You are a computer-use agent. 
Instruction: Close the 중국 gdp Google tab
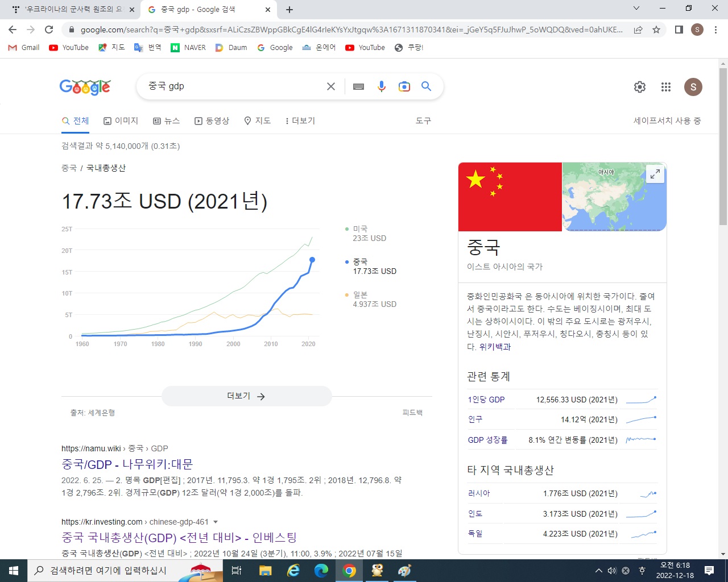point(268,10)
